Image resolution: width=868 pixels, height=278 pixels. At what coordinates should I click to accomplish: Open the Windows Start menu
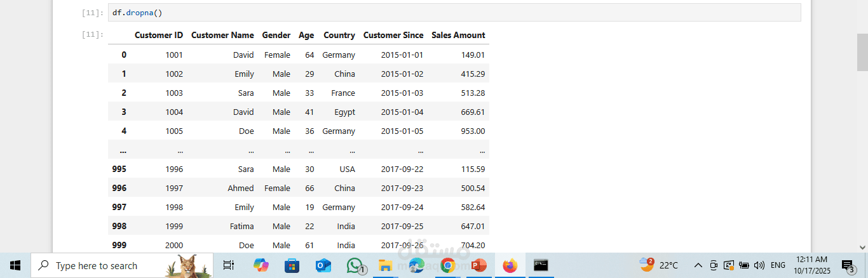tap(15, 265)
